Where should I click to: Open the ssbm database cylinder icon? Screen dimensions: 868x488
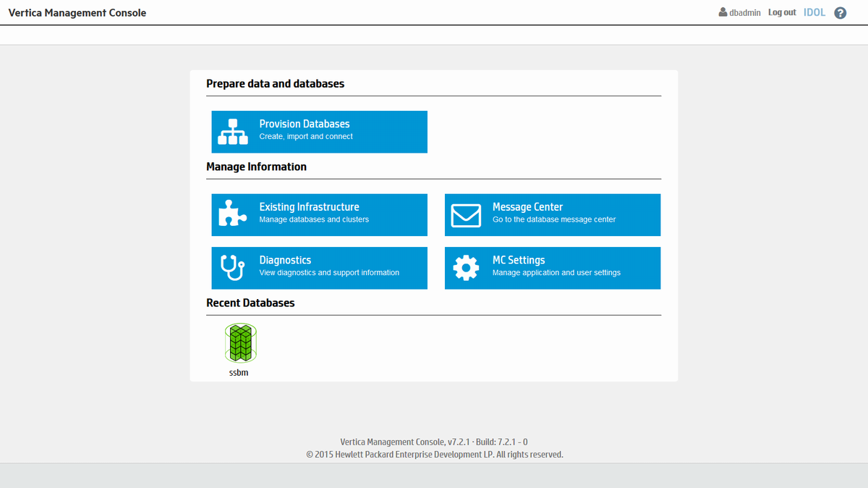240,343
